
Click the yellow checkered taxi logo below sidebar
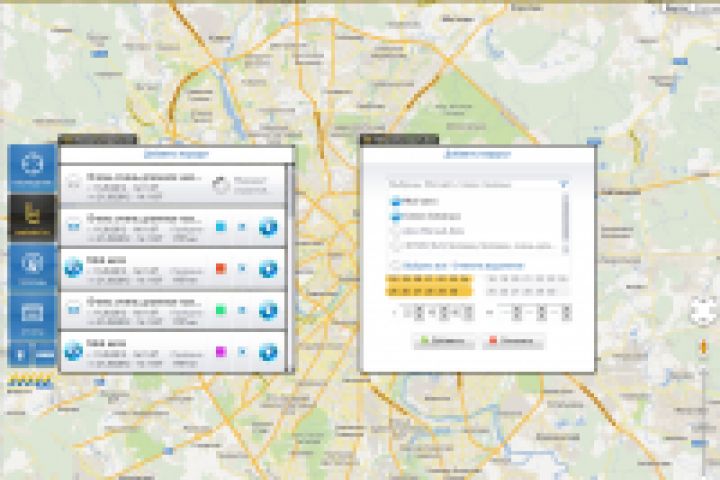tap(31, 382)
